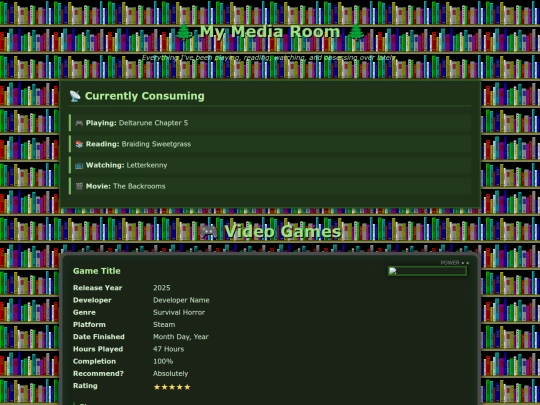Click 'Month Day, Year' date value
The height and width of the screenshot is (405, 540).
click(x=181, y=337)
